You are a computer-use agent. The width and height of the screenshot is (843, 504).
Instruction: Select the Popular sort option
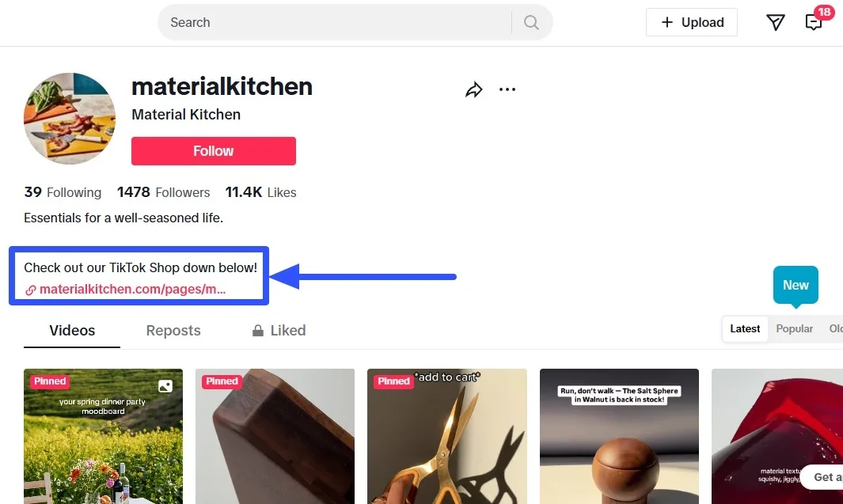[794, 328]
